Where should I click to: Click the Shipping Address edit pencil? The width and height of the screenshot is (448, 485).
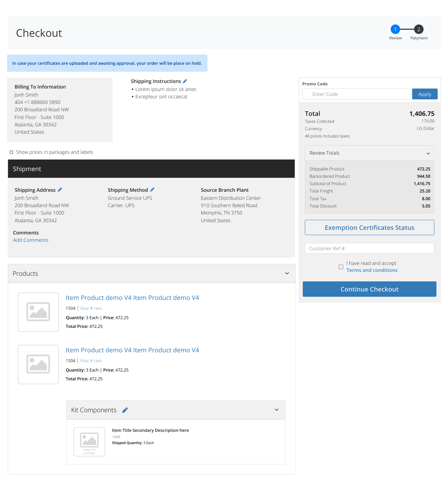click(x=60, y=190)
